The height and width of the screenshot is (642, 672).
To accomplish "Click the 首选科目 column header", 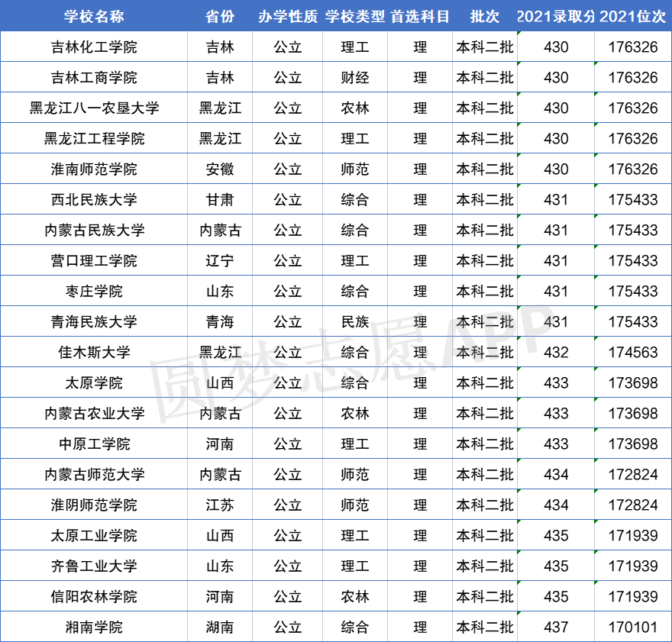I will pos(420,16).
